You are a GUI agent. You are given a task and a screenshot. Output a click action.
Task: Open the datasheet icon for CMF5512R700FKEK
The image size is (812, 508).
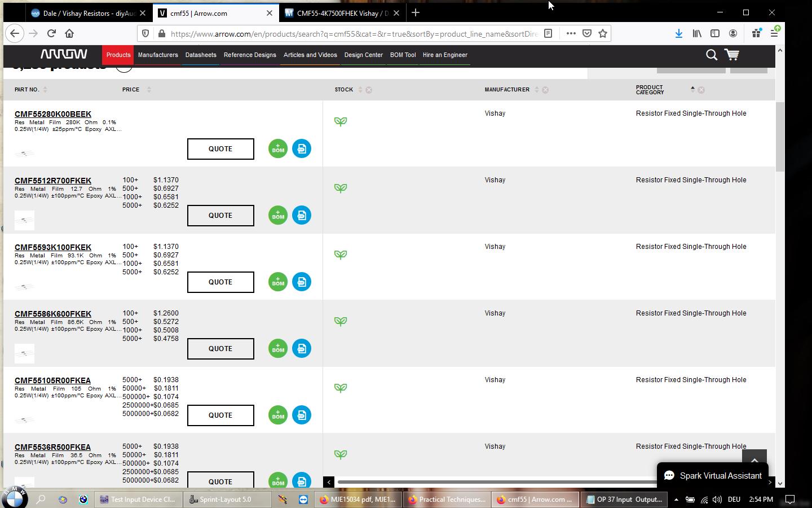point(302,215)
